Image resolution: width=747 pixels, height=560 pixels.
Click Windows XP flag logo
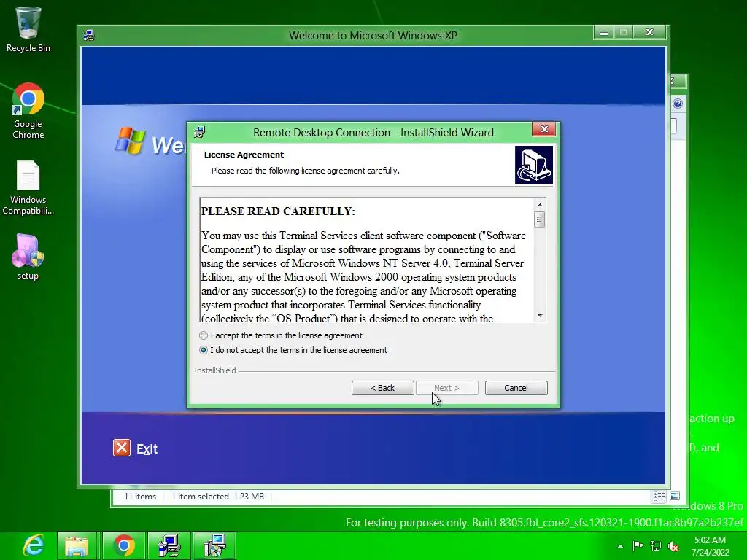coord(130,141)
